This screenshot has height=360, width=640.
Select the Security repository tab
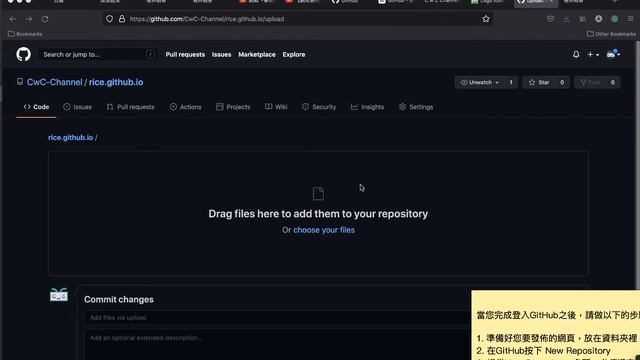(x=319, y=107)
